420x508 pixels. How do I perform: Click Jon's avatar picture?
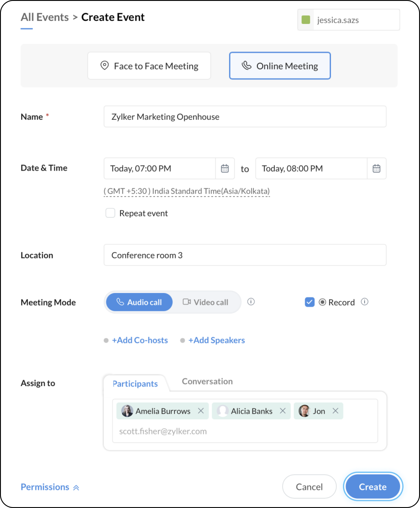pyautogui.click(x=304, y=411)
